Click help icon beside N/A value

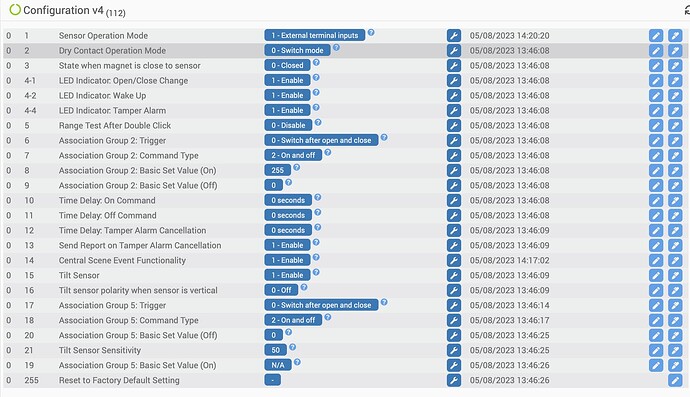tap(297, 361)
